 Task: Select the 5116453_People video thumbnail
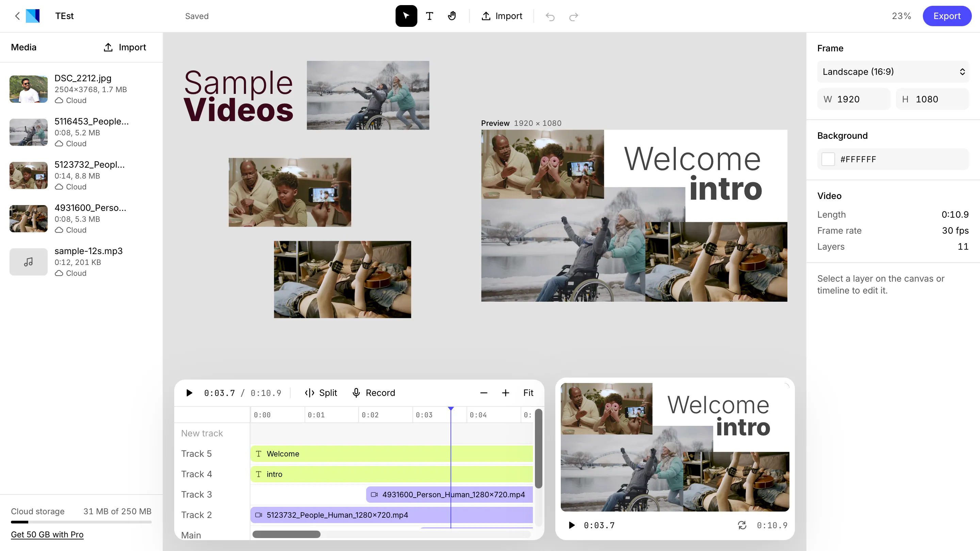pyautogui.click(x=29, y=132)
